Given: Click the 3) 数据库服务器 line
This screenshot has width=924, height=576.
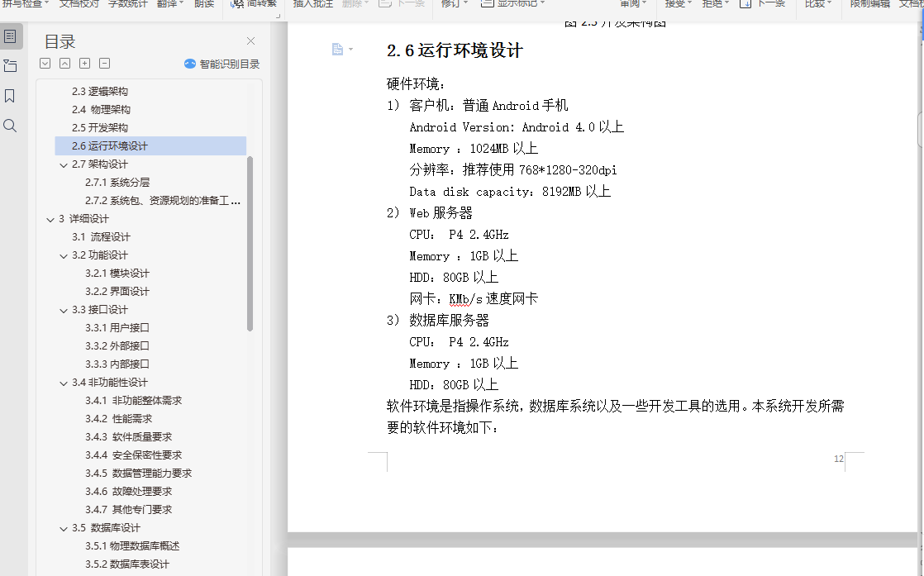Looking at the screenshot, I should pos(438,321).
